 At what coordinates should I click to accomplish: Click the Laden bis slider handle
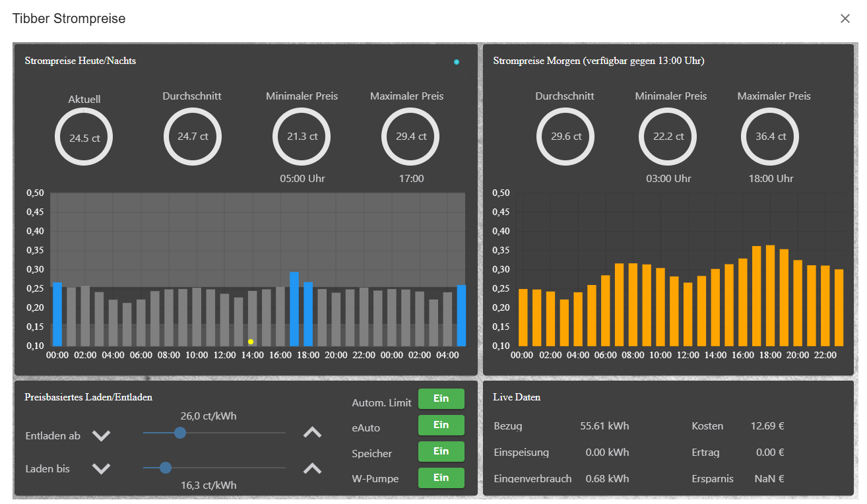pos(166,468)
